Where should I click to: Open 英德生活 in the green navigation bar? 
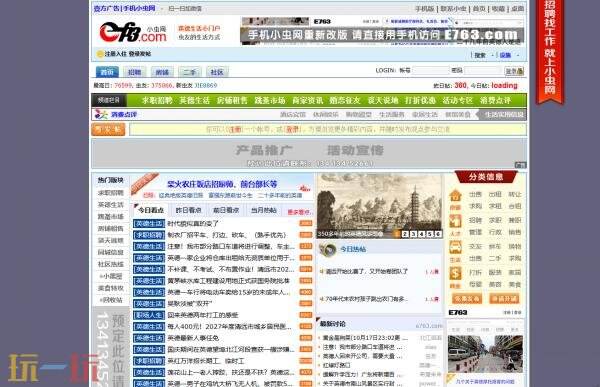[194, 101]
